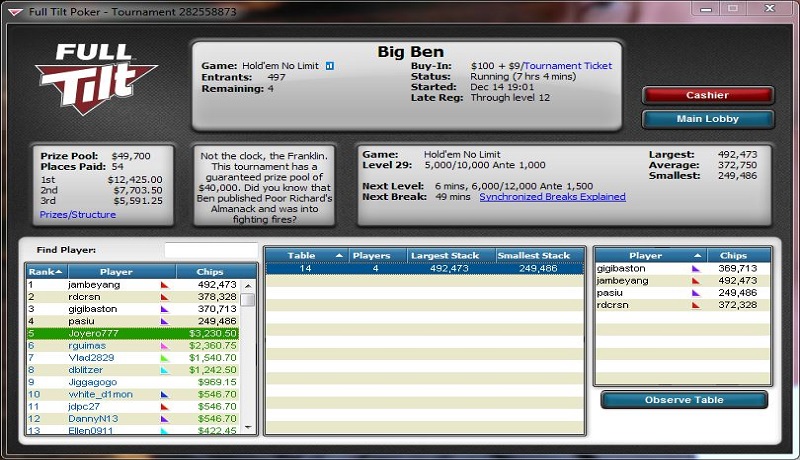Select jdpc27 in the ranking list
Image resolution: width=800 pixels, height=460 pixels.
pyautogui.click(x=133, y=407)
